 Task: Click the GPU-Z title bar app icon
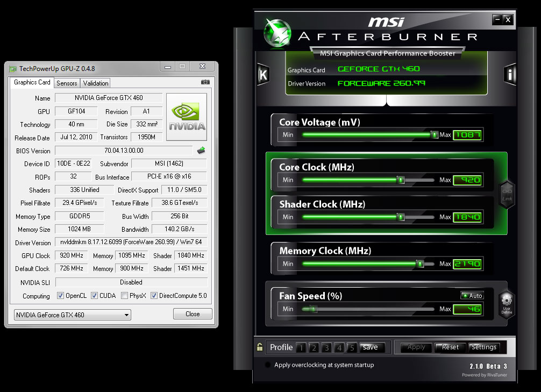pos(13,69)
